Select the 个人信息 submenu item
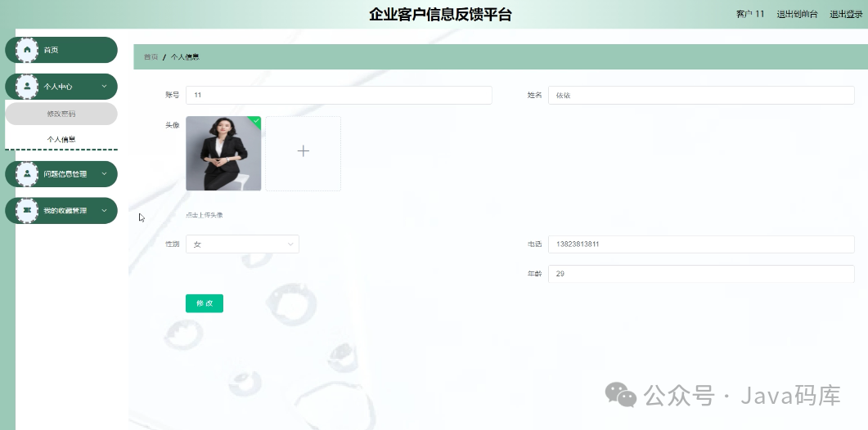This screenshot has height=430, width=868. (61, 140)
